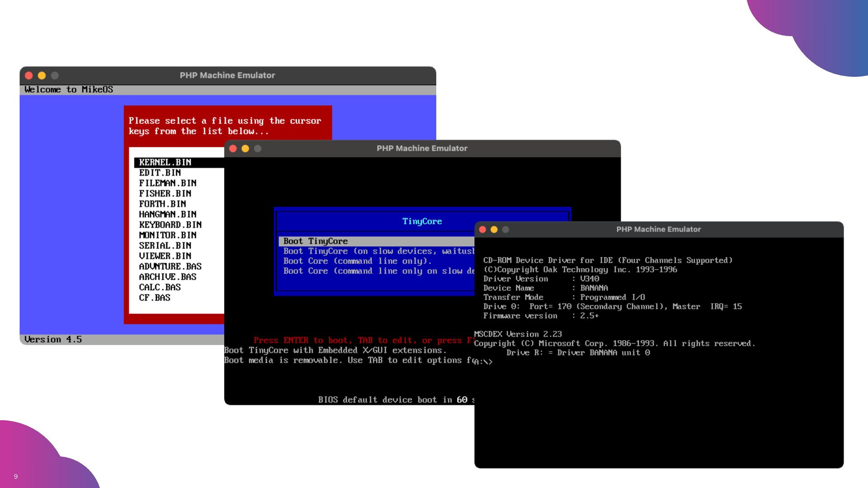Minimize the MikeOS emulator window

[42, 75]
